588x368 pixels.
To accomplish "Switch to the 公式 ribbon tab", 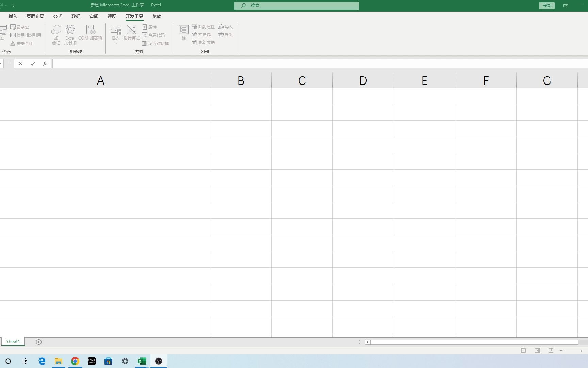I will 58,16.
